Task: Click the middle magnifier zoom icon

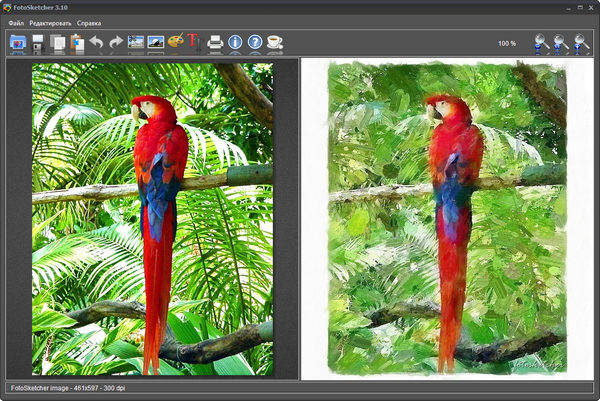Action: (x=561, y=43)
